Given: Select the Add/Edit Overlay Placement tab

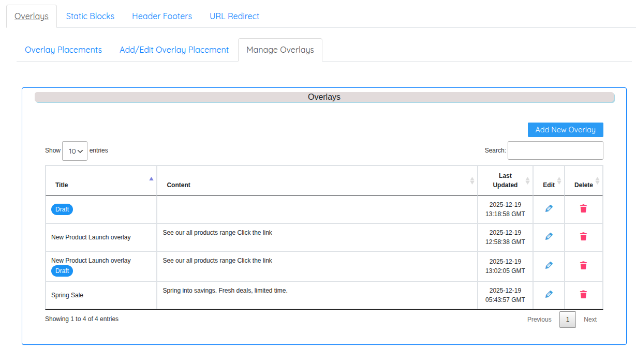Looking at the screenshot, I should tap(174, 50).
